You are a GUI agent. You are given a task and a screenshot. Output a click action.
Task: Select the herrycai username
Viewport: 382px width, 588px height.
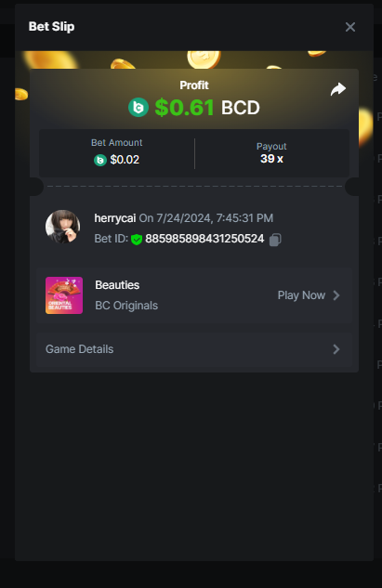(115, 218)
